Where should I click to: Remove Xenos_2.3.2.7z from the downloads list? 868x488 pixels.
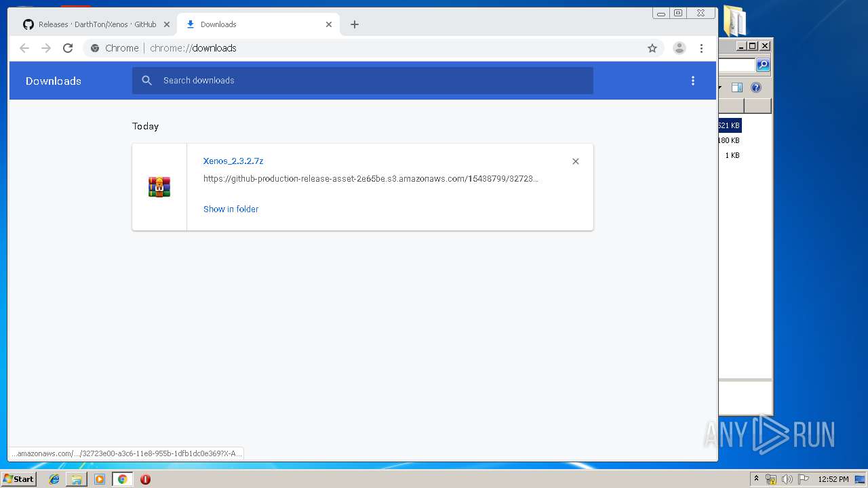(x=576, y=161)
